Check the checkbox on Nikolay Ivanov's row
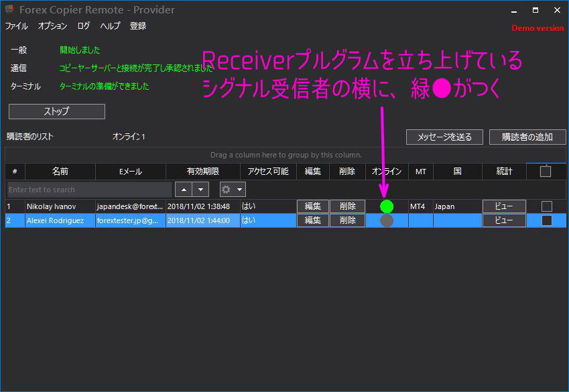This screenshot has width=569, height=392. point(548,206)
